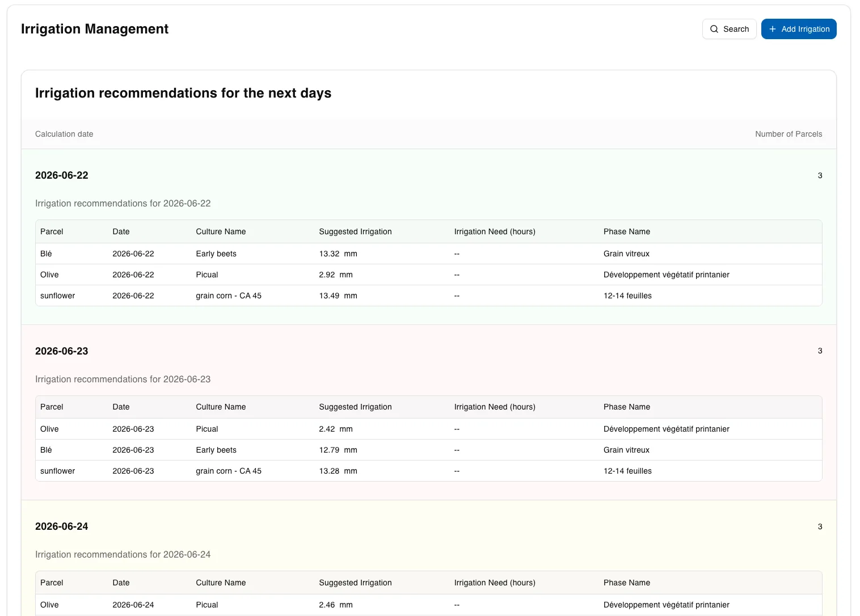Click the Irrigation recommendations for 2026-06-24 subtitle
This screenshot has width=860, height=616.
(x=123, y=554)
